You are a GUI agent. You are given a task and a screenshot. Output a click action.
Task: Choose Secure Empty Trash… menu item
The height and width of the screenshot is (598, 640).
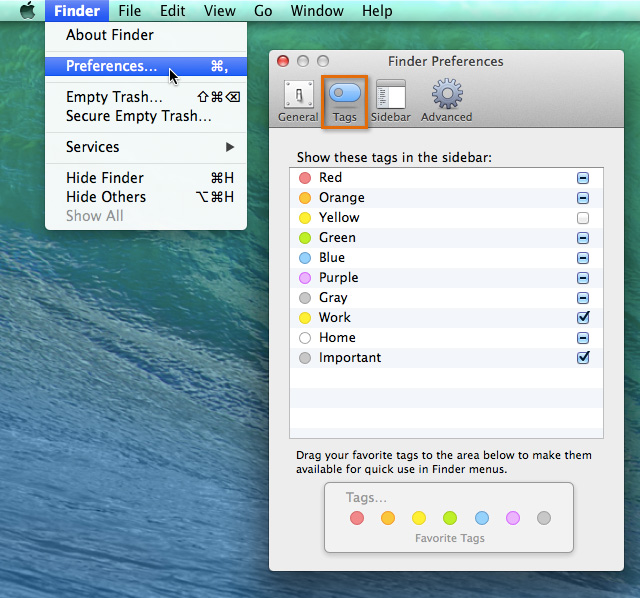point(146,116)
